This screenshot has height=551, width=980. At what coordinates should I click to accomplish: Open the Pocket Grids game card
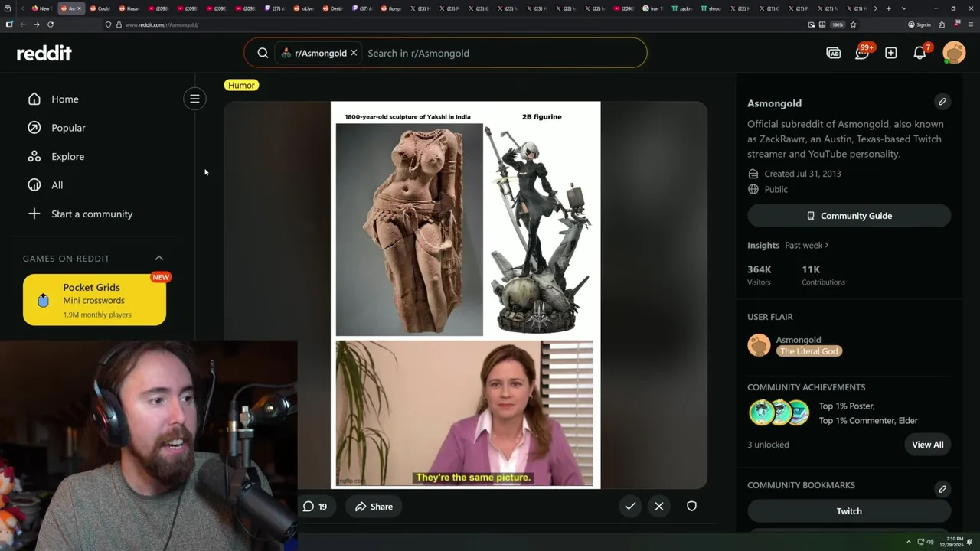click(x=94, y=300)
